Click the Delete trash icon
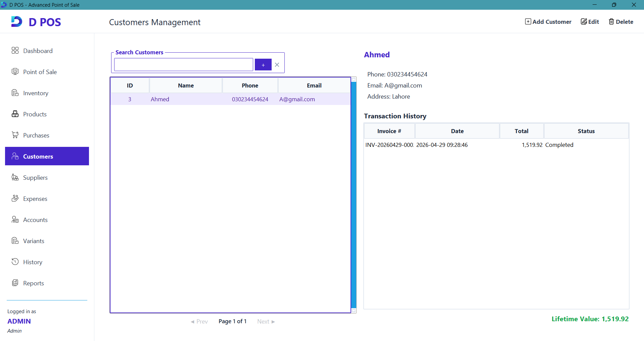Image resolution: width=644 pixels, height=341 pixels. pos(611,21)
